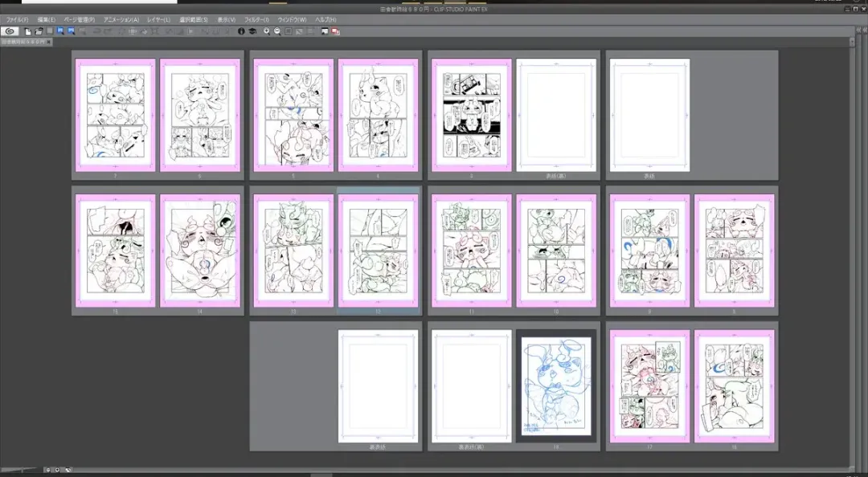This screenshot has width=868, height=477.
Task: Click the New document icon in toolbar
Action: (x=28, y=31)
